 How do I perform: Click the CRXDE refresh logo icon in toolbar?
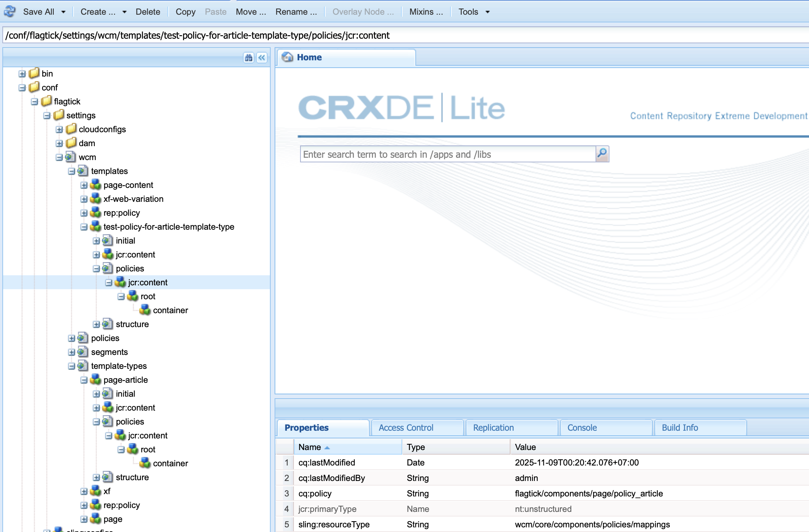tap(10, 12)
